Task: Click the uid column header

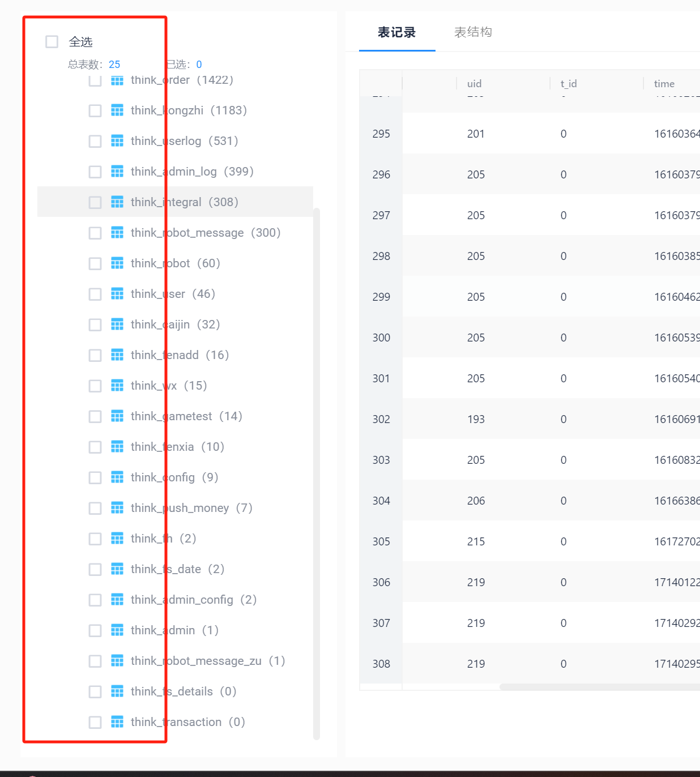Action: point(474,84)
